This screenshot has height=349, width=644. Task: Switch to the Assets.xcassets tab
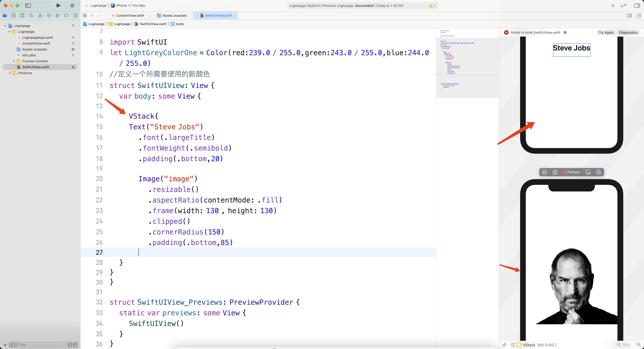pyautogui.click(x=174, y=16)
